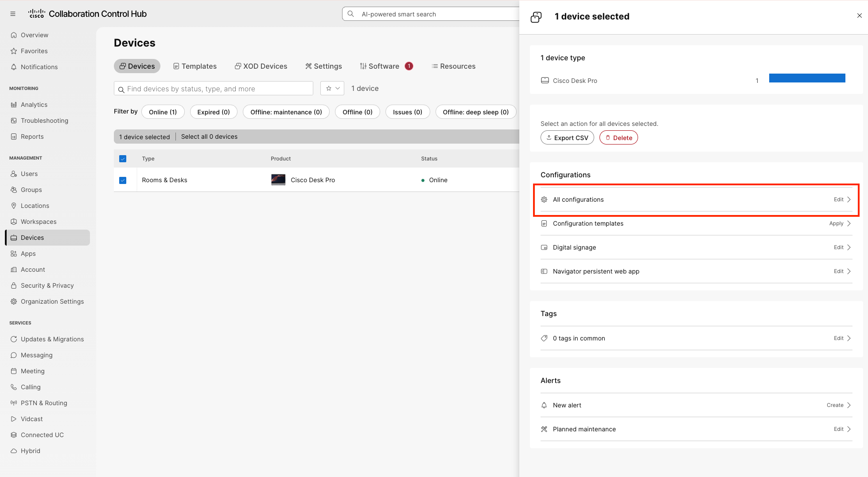This screenshot has width=868, height=477.
Task: Click the multi-device icon in panel header
Action: [536, 17]
